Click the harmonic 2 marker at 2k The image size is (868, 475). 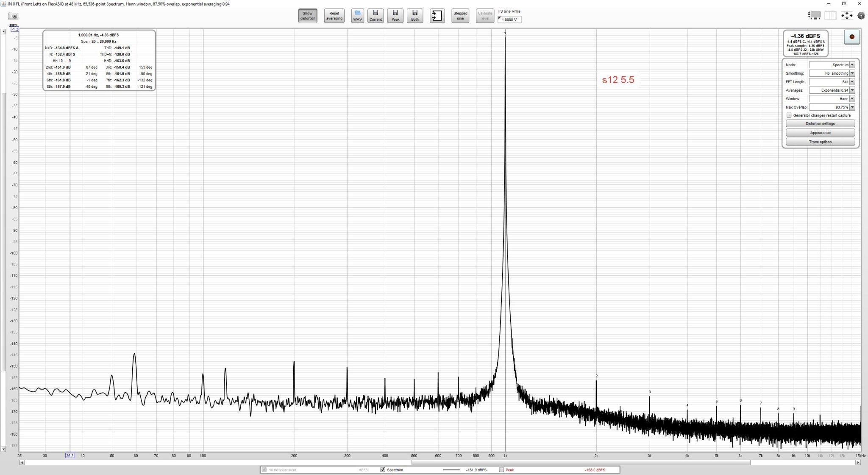coord(596,376)
